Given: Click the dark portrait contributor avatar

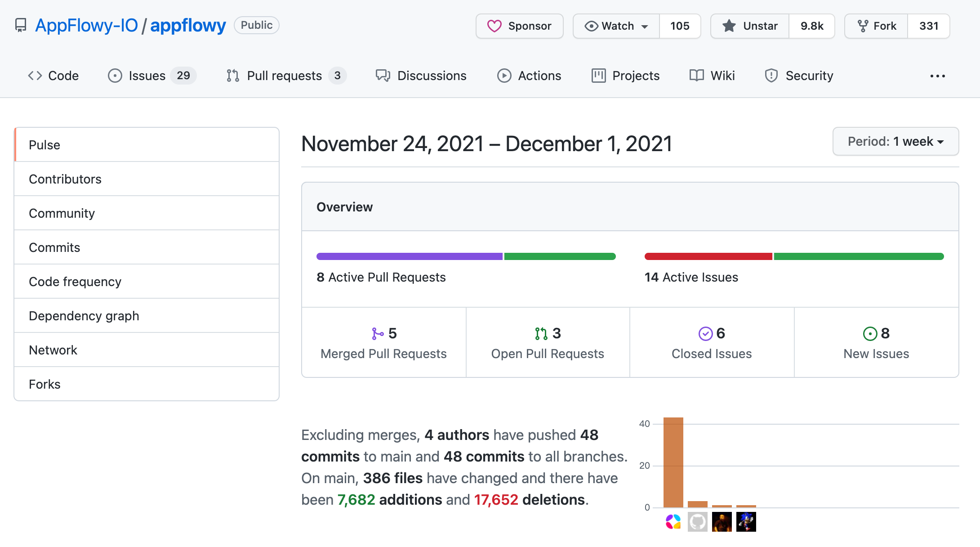Looking at the screenshot, I should coord(722,522).
